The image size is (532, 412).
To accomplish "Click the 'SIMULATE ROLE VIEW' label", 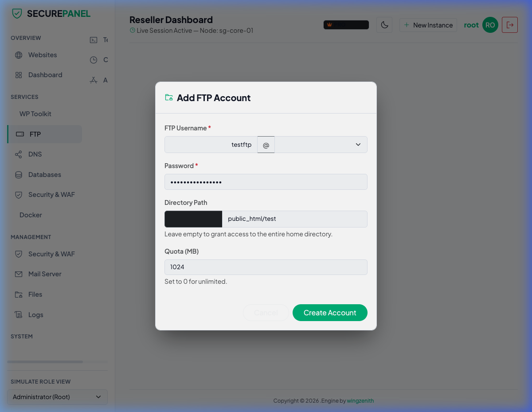I will [x=41, y=382].
